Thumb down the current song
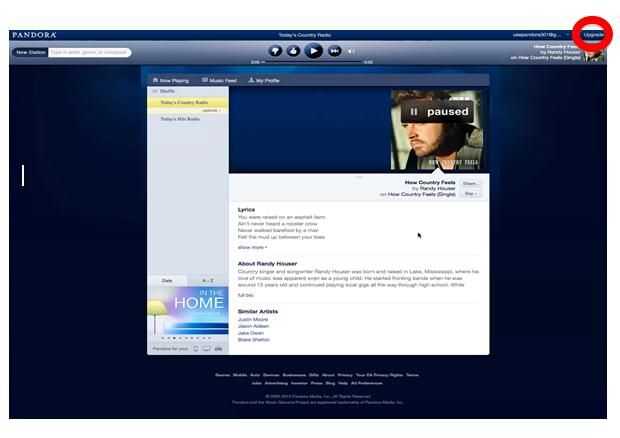The width and height of the screenshot is (620, 438). (275, 51)
